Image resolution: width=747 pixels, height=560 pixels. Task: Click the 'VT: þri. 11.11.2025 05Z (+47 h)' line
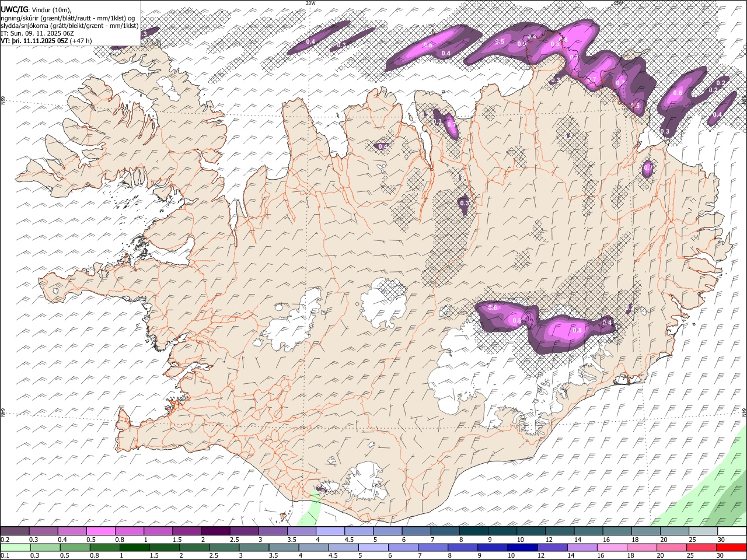click(x=46, y=41)
